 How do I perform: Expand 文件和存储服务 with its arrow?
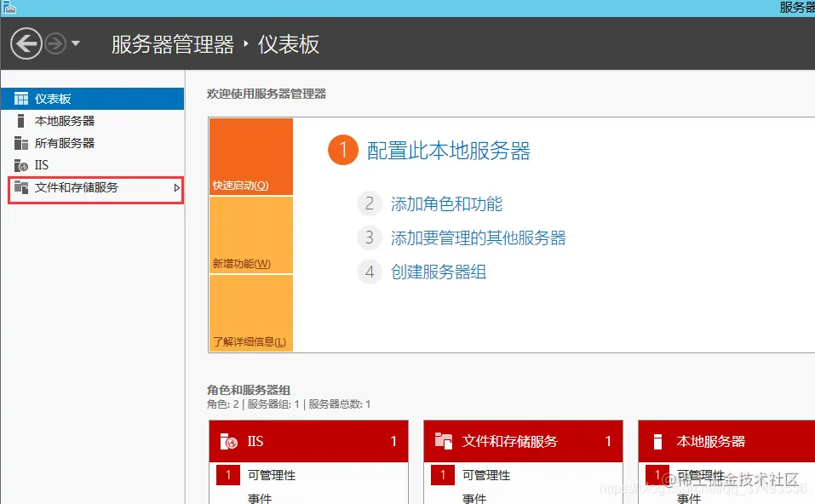[x=176, y=187]
